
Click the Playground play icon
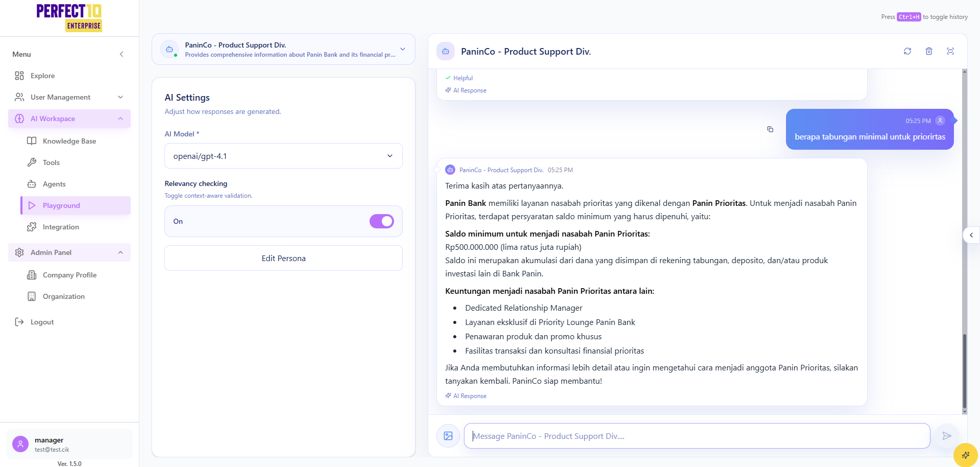(32, 205)
